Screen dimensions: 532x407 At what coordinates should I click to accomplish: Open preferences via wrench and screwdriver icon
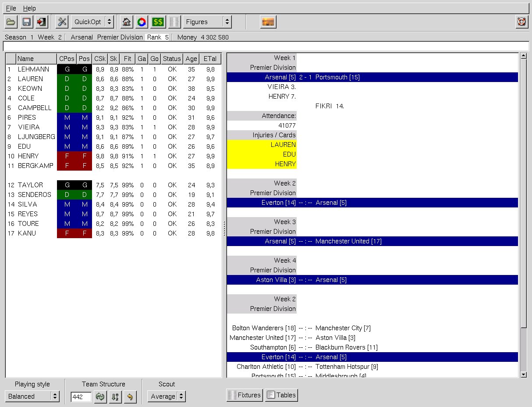click(x=62, y=22)
